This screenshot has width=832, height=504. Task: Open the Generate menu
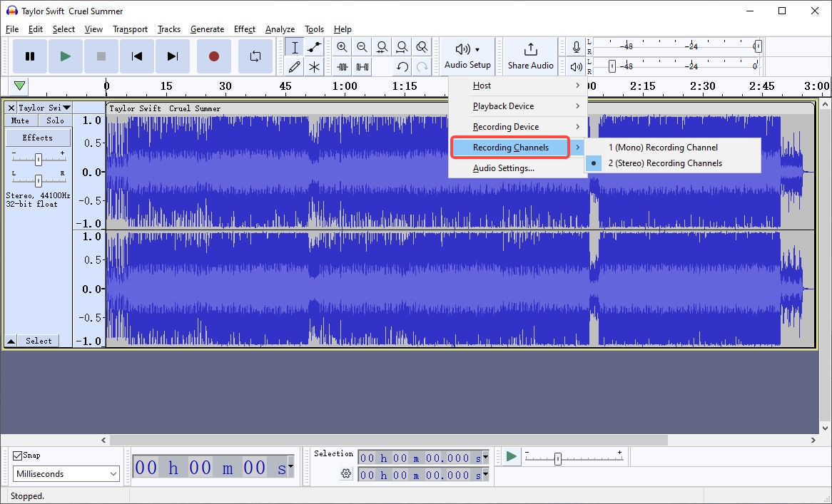click(207, 29)
